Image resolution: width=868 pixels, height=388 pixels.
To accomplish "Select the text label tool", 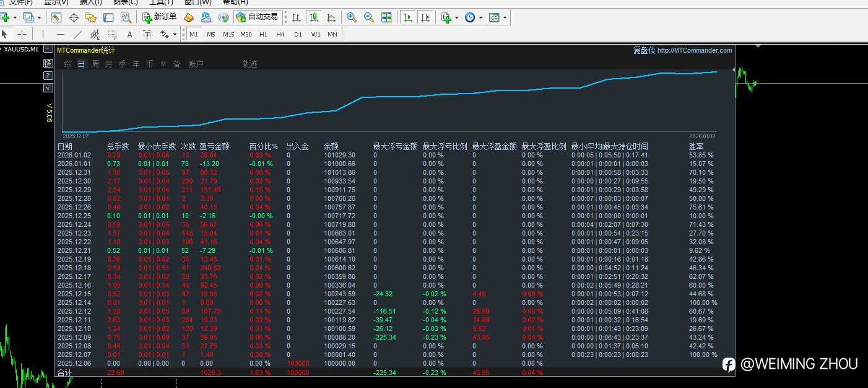I will (x=147, y=34).
